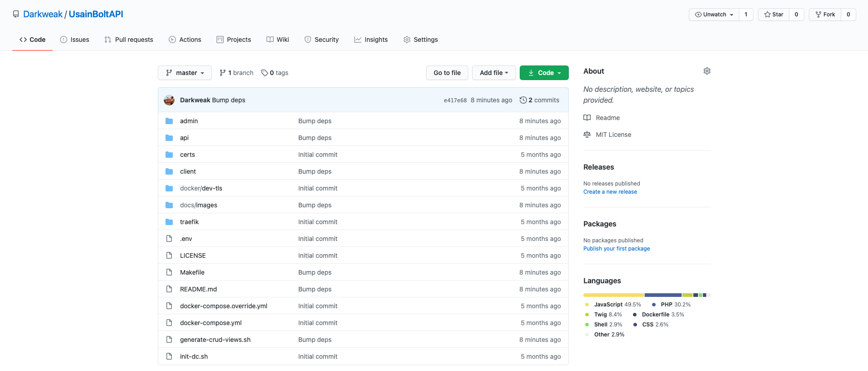The height and width of the screenshot is (371, 868).
Task: Click the traefik folder icon
Action: click(x=169, y=222)
